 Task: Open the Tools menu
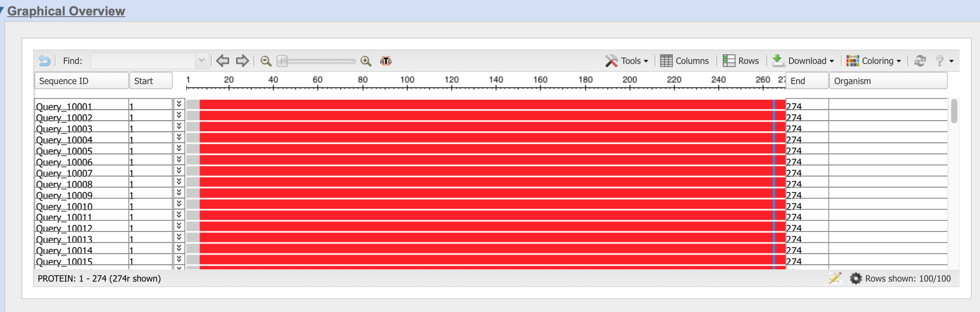tap(627, 61)
